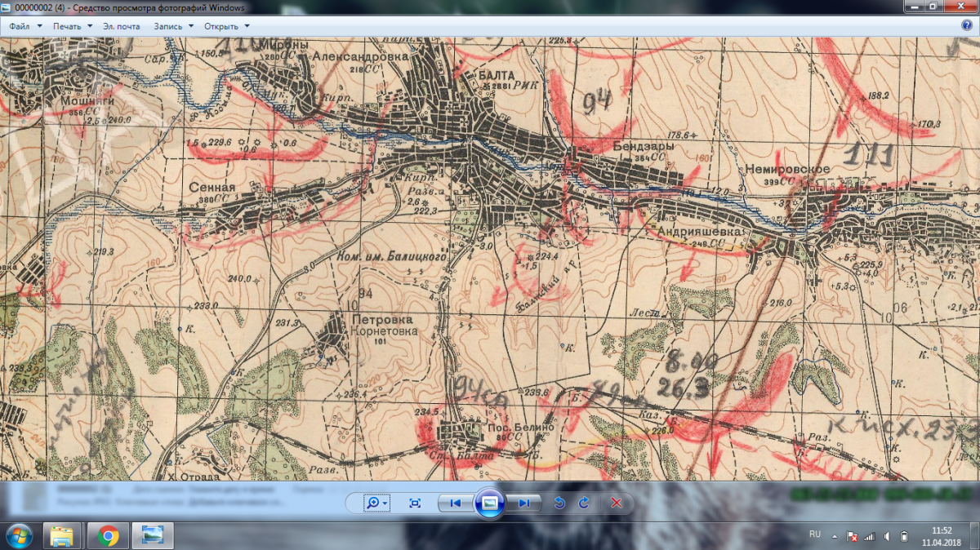Click the Эл. почта toolbar item

[122, 26]
